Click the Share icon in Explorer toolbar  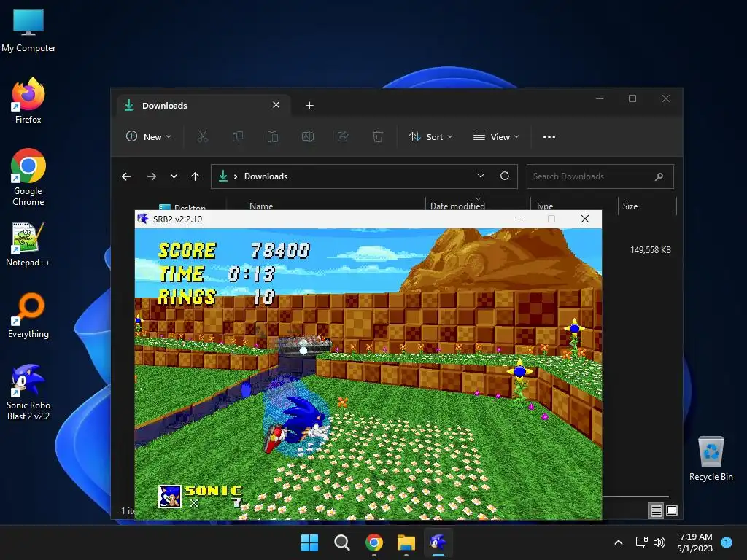[343, 136]
